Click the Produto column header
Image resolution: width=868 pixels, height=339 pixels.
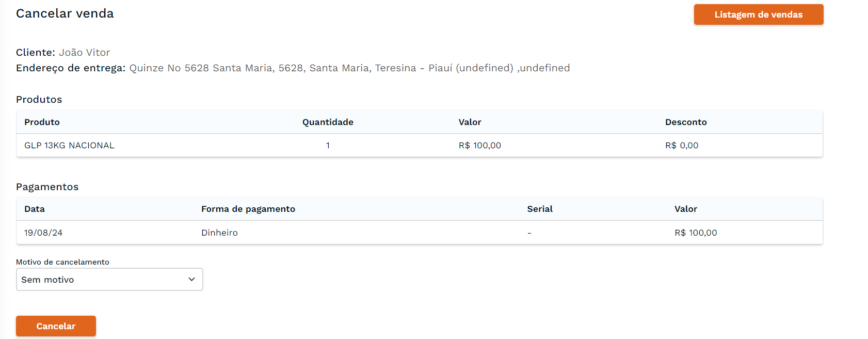42,122
